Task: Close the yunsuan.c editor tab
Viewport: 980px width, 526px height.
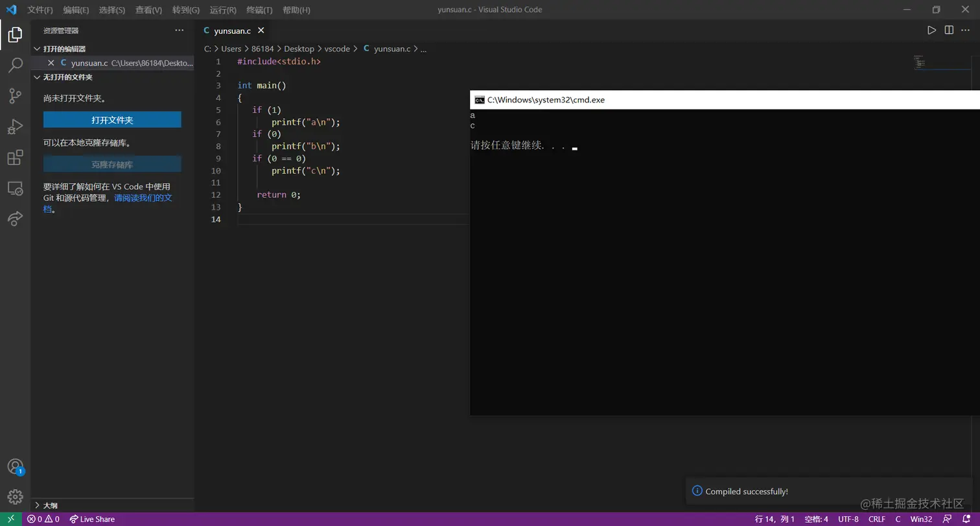Action: pyautogui.click(x=261, y=30)
